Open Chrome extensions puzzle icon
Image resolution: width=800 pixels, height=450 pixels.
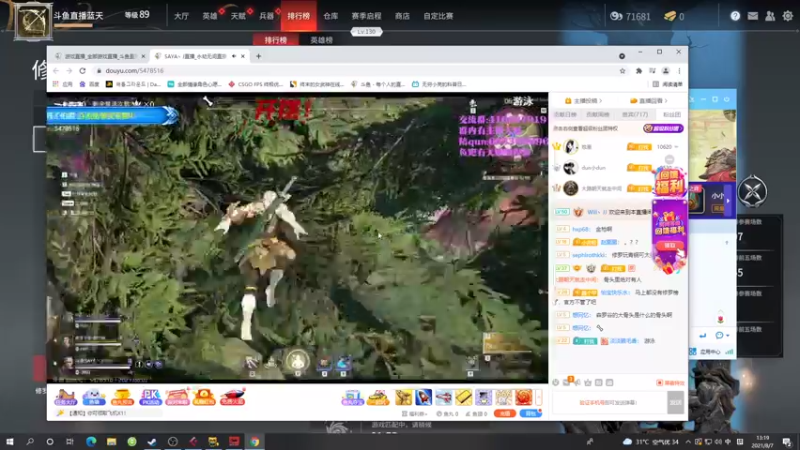click(639, 71)
